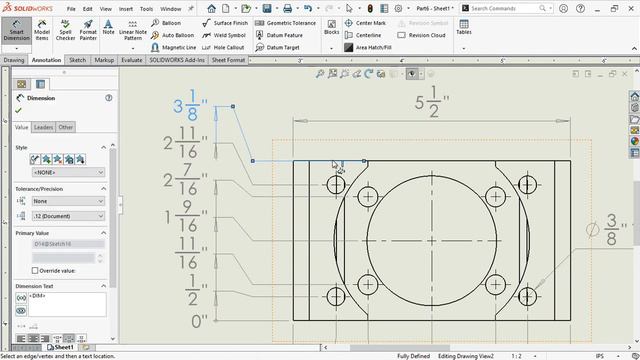Open Linear Note Pattern tool
The image size is (640, 360).
(133, 30)
